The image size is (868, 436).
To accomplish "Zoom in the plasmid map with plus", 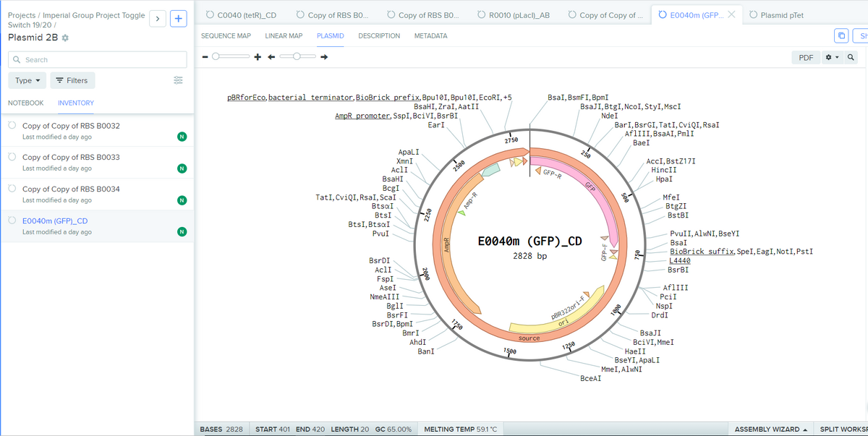I will tap(257, 57).
